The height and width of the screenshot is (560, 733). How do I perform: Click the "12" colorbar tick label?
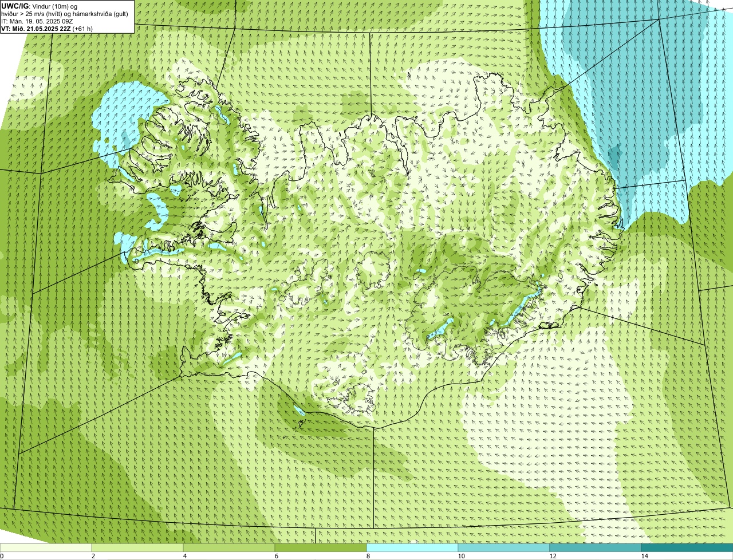[553, 556]
